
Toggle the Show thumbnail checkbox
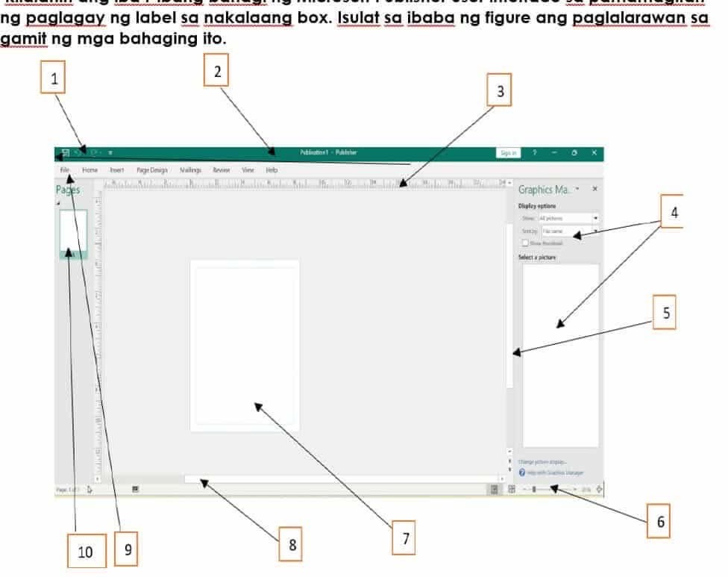pos(525,243)
